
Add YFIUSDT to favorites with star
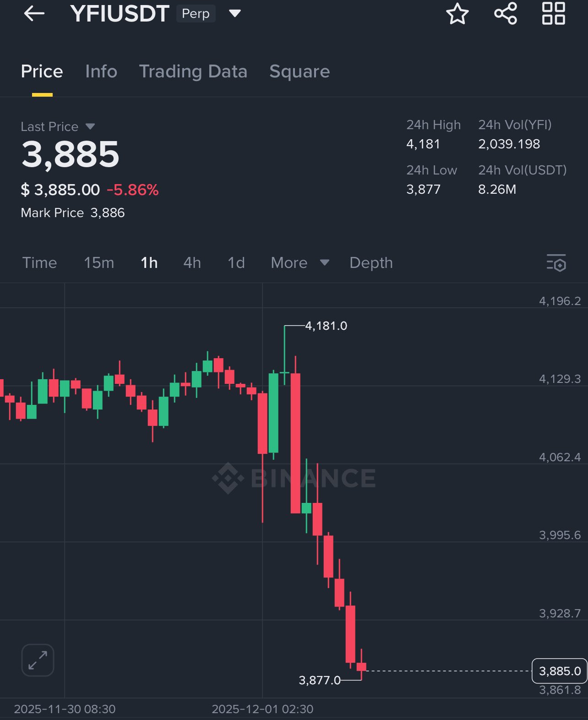(457, 14)
